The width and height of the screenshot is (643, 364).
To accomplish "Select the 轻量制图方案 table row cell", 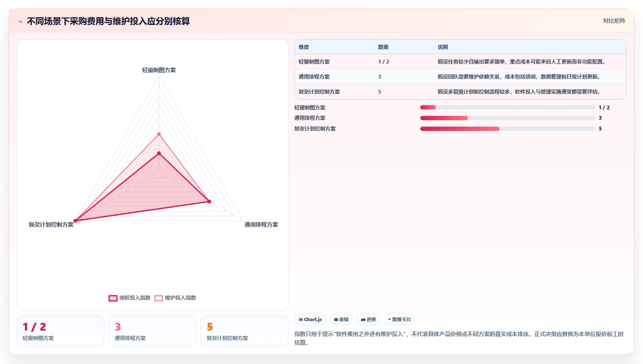I will pyautogui.click(x=314, y=62).
